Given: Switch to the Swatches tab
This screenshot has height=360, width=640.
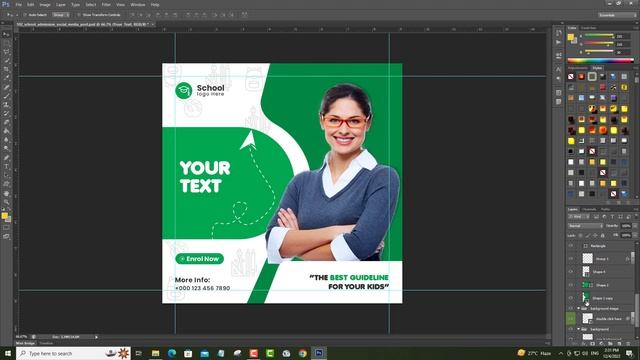Looking at the screenshot, I should click(x=589, y=28).
